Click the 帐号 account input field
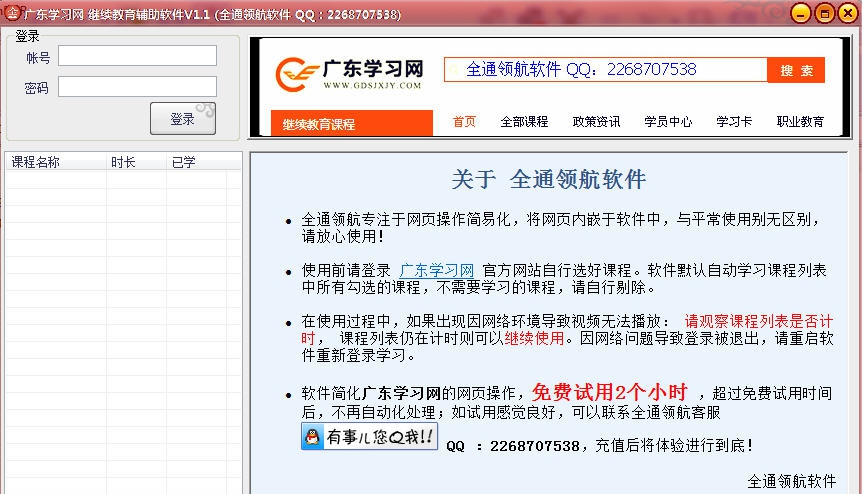The image size is (862, 494). pyautogui.click(x=137, y=55)
